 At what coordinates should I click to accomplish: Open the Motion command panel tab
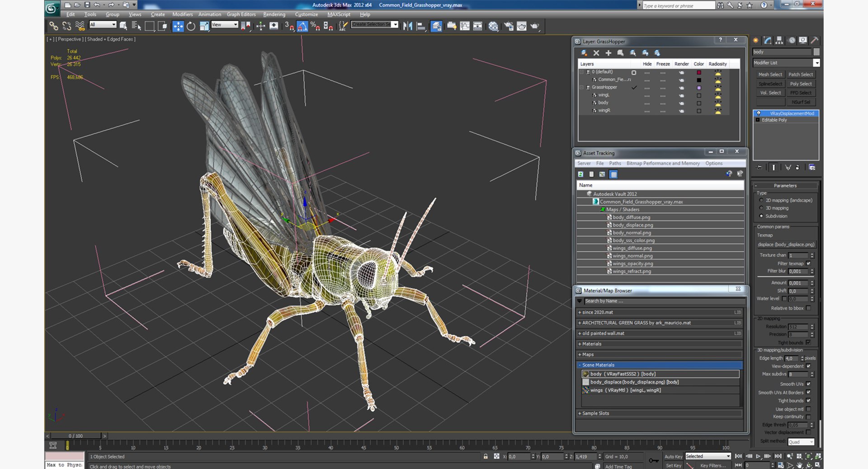pyautogui.click(x=792, y=40)
